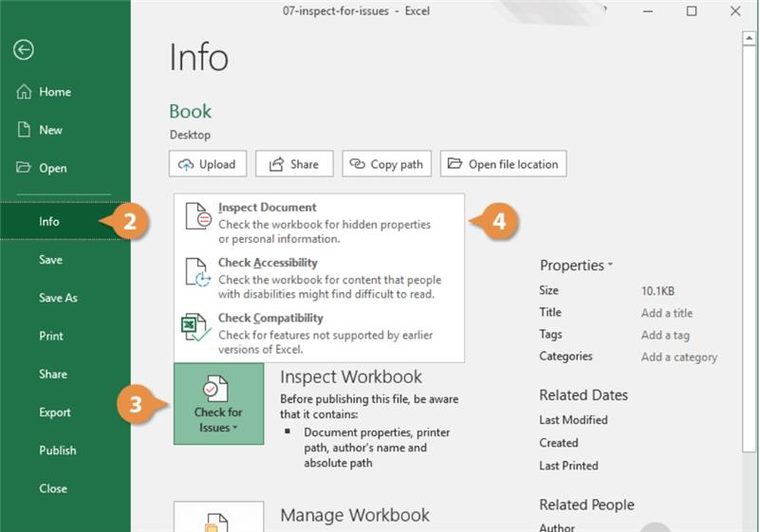Choose Check Accessibility menu entry
The width and height of the screenshot is (759, 532).
319,278
